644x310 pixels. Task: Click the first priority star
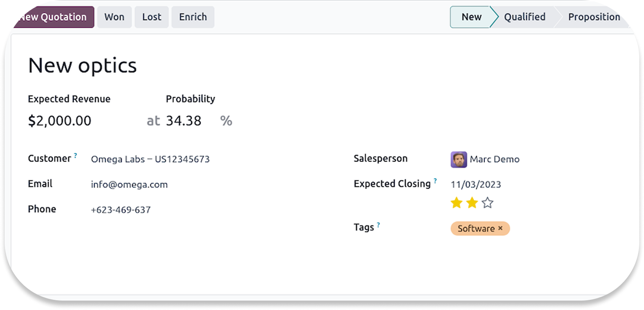pos(456,203)
